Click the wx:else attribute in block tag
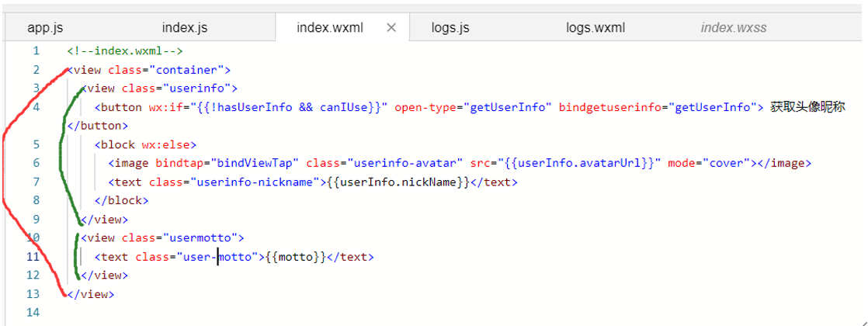 pyautogui.click(x=165, y=145)
